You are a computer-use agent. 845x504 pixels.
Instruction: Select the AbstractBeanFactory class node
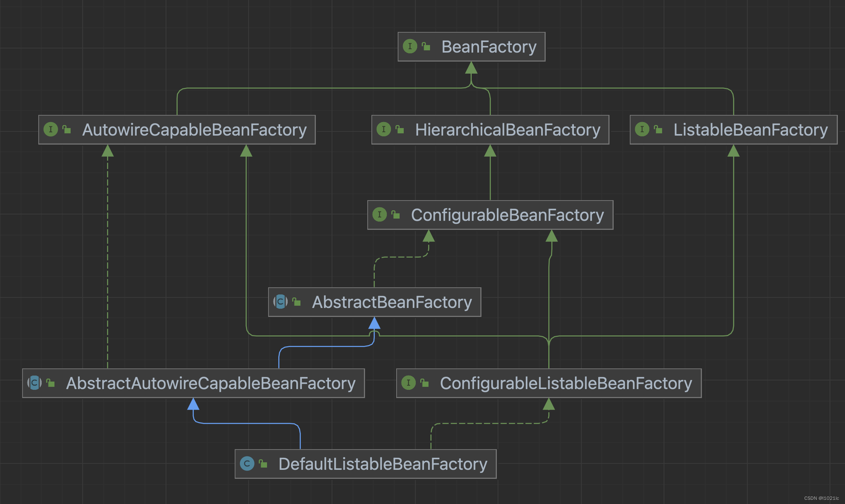392,302
